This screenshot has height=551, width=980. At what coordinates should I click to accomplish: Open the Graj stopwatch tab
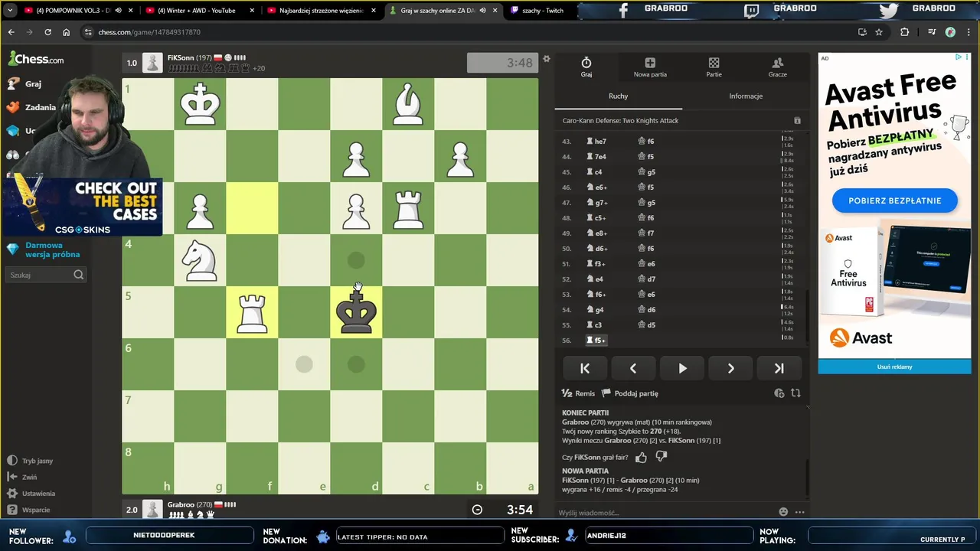586,67
